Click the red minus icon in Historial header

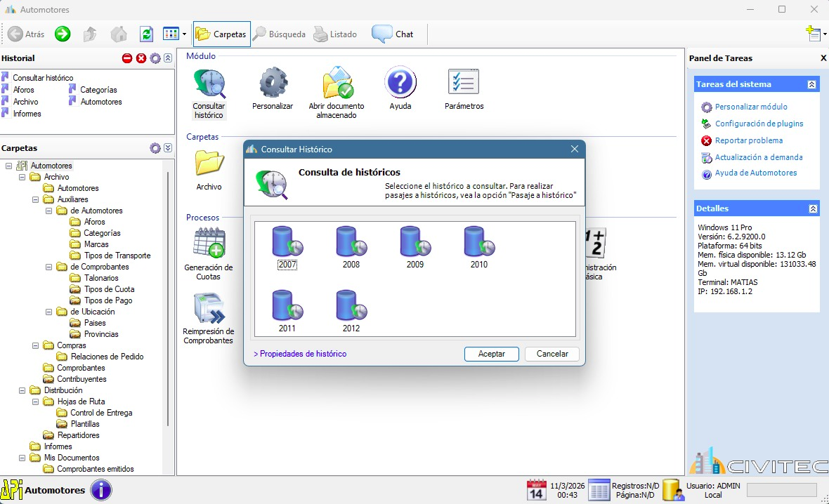(x=127, y=58)
